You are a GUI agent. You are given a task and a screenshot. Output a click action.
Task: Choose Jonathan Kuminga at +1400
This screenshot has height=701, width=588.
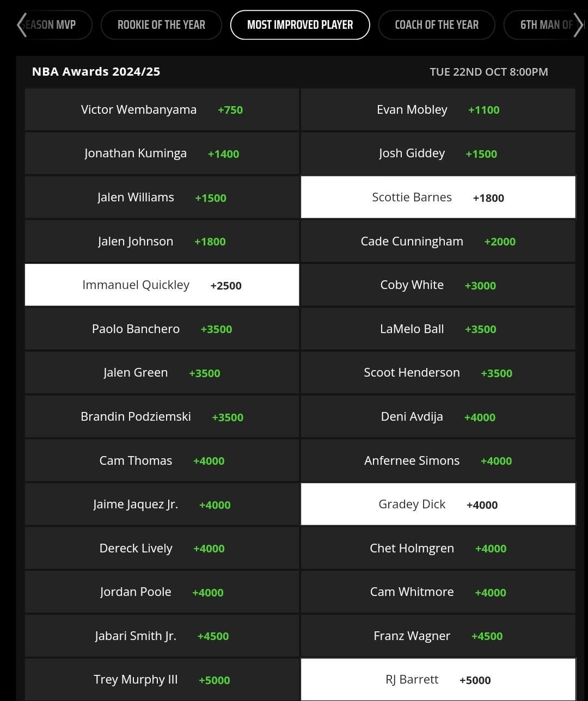162,153
